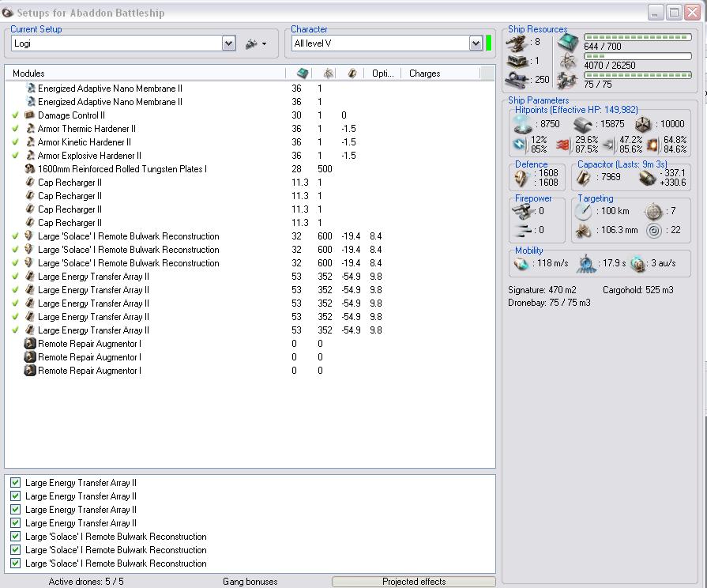The image size is (707, 588).
Task: Click the drone bandwidth icon next to 75 / 75
Action: (567, 81)
